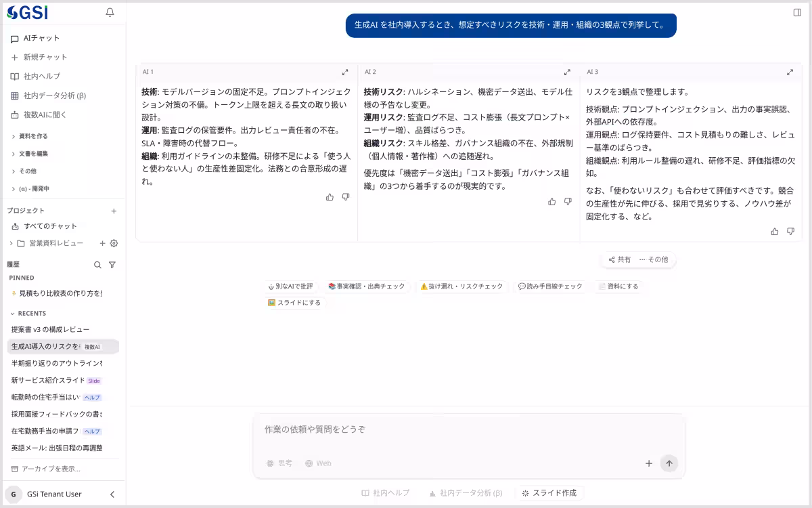Give thumbs down to AI 3 answer
Image resolution: width=812 pixels, height=508 pixels.
coord(790,232)
